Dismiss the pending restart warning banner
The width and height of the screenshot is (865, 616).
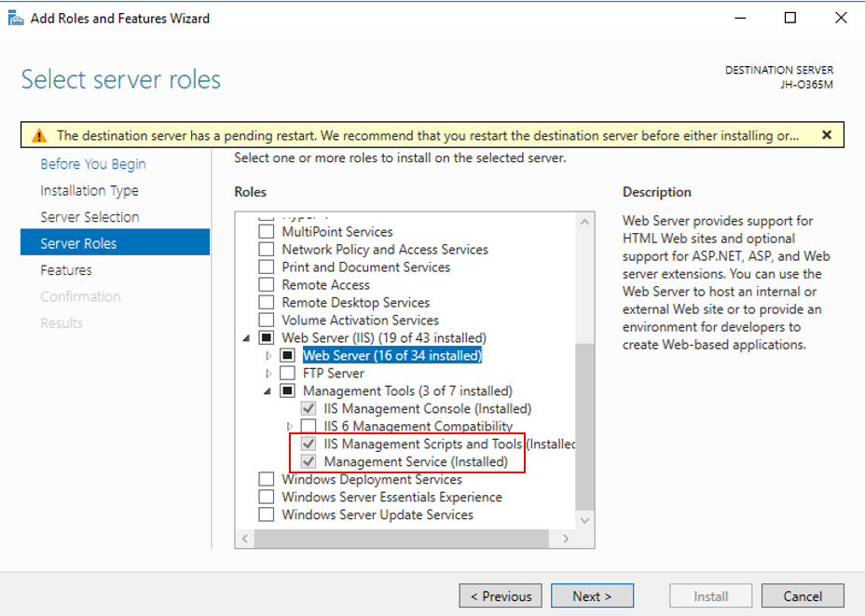[x=827, y=134]
